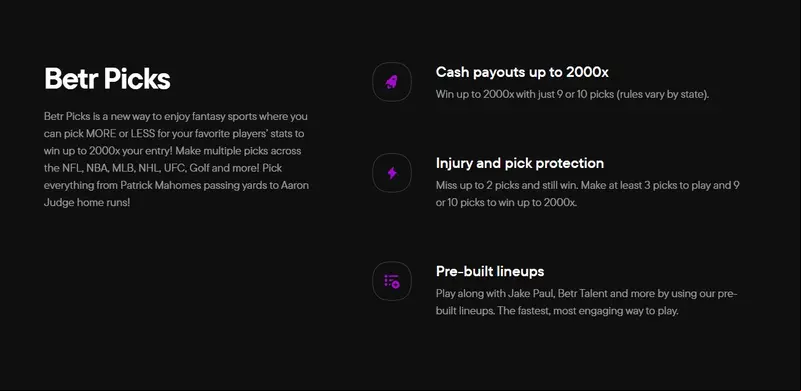Image resolution: width=801 pixels, height=391 pixels.
Task: Click the purple lightning bolt icon
Action: (392, 173)
